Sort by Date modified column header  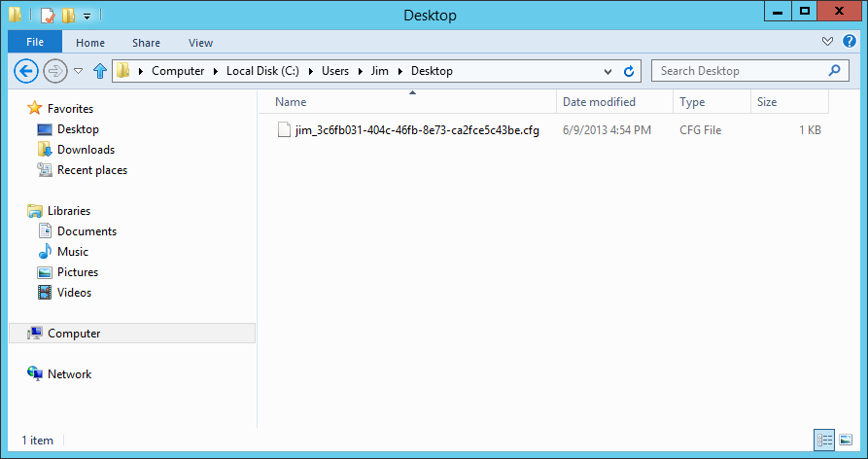tap(614, 102)
